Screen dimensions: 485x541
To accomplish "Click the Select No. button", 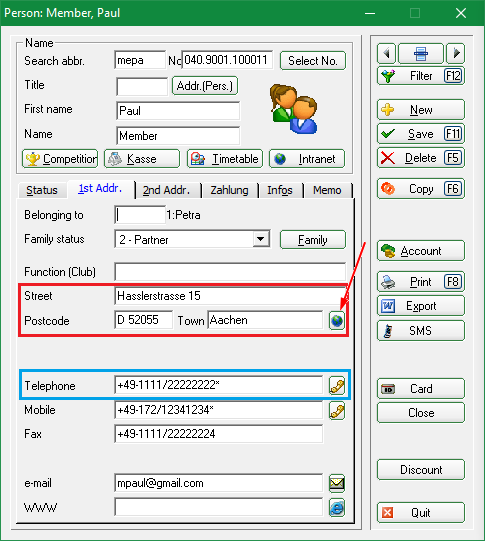I will coord(313,61).
